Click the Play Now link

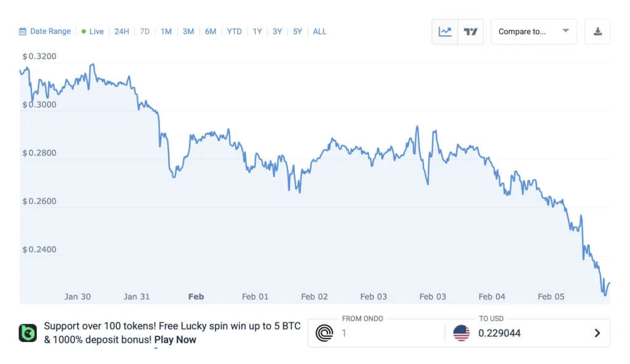coord(175,339)
